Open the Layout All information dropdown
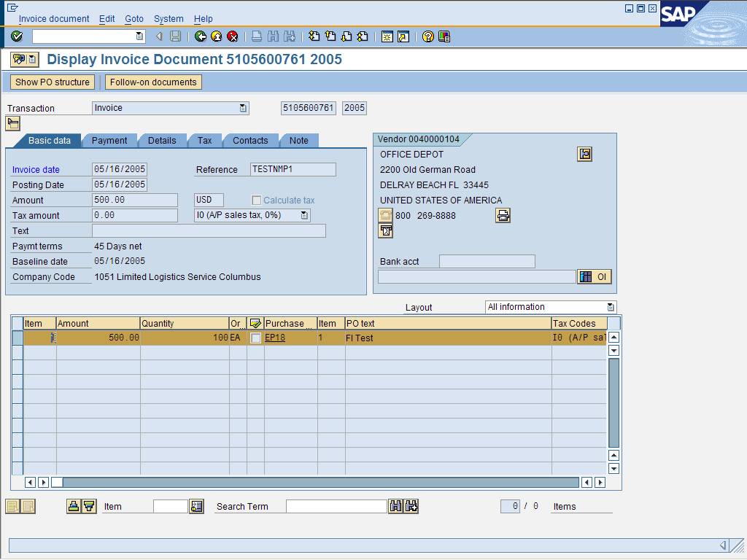The image size is (747, 560). [611, 307]
